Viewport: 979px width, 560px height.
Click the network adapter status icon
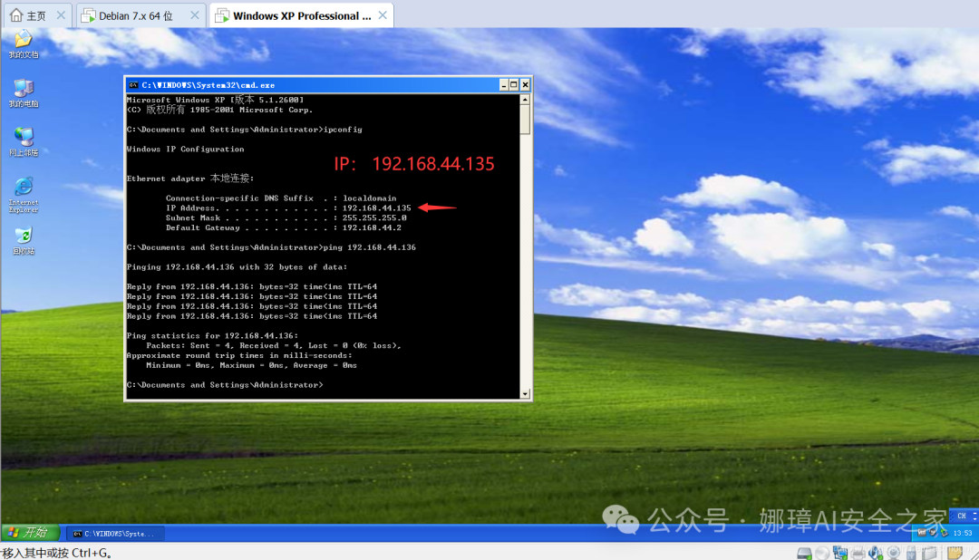coord(839,553)
